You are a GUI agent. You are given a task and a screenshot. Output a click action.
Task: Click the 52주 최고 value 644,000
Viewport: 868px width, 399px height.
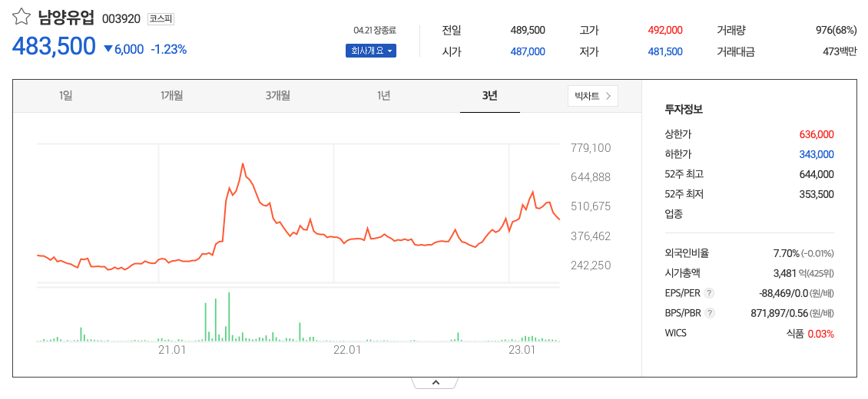(817, 174)
